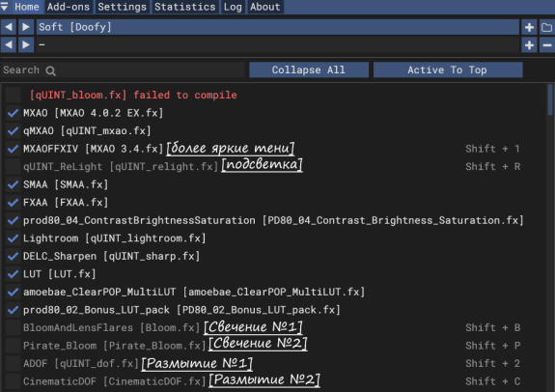Screen dimensions: 555x392
Task: Select Lightroom [qUINT_lightroom.fx] row text
Action: click(114, 238)
